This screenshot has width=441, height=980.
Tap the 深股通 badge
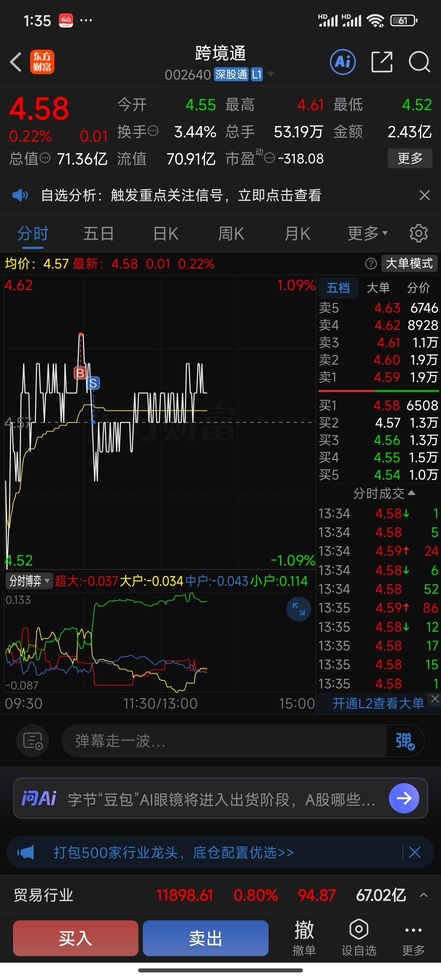pos(231,74)
